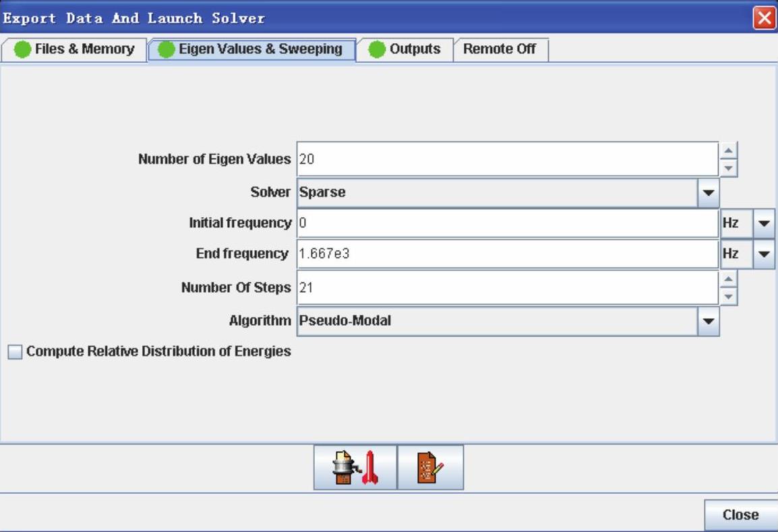778x532 pixels.
Task: Open the Initial frequency unit Hz dropdown
Action: 764,223
